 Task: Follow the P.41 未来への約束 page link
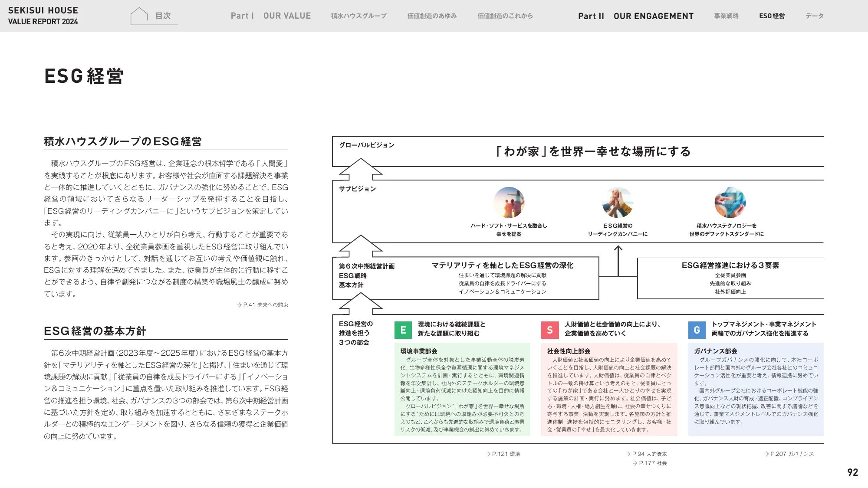point(263,305)
